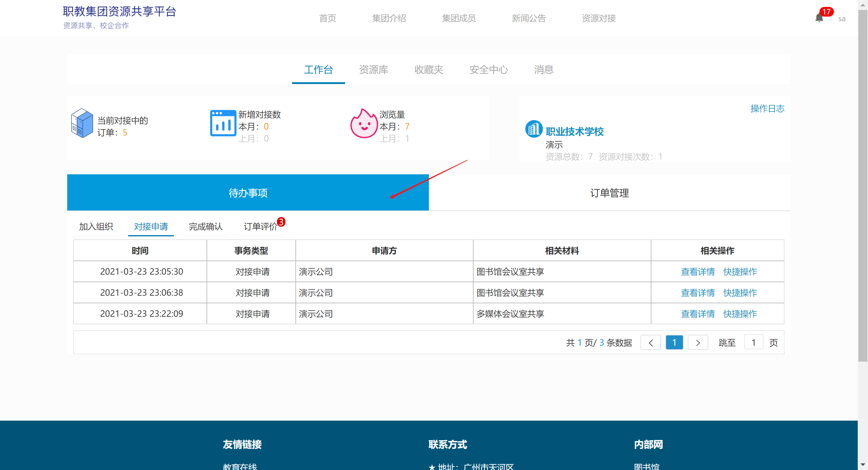Viewport: 868px width, 470px height.
Task: Click the red 3 badge on 订单评价
Action: [281, 222]
